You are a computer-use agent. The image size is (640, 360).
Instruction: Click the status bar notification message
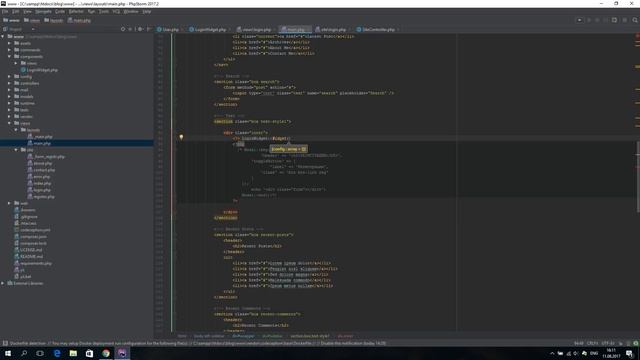pyautogui.click(x=198, y=343)
